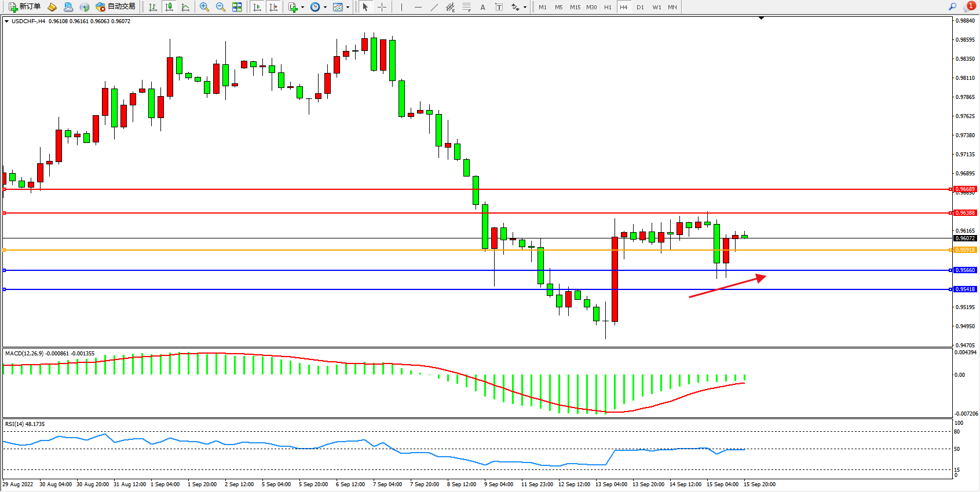The width and height of the screenshot is (980, 492).
Task: Open the indicators list dropdown arrow
Action: [302, 8]
